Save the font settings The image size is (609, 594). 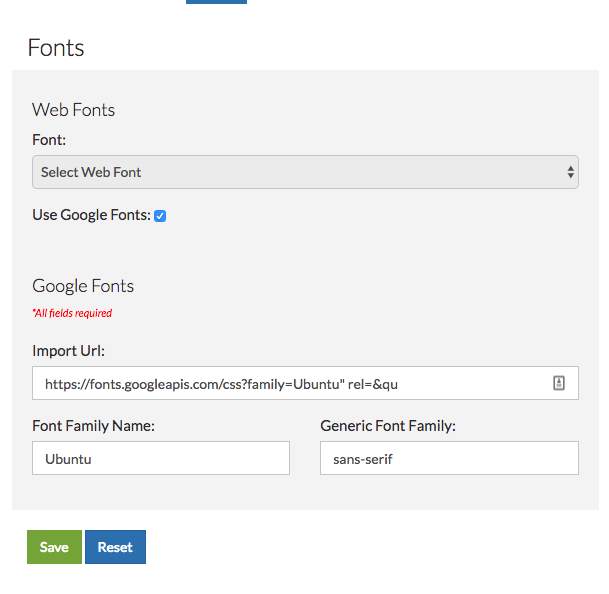click(x=54, y=547)
